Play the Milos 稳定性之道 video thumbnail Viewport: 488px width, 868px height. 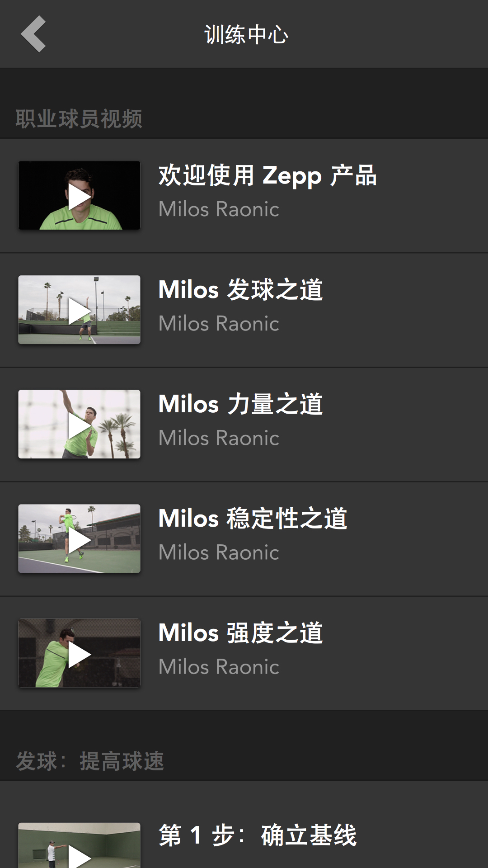(79, 539)
